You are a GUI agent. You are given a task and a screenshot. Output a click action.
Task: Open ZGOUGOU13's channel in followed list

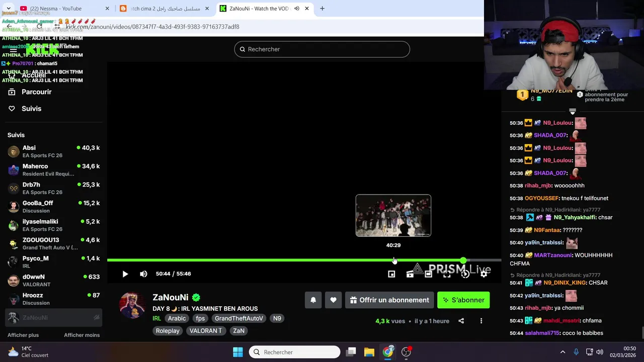pos(53,243)
